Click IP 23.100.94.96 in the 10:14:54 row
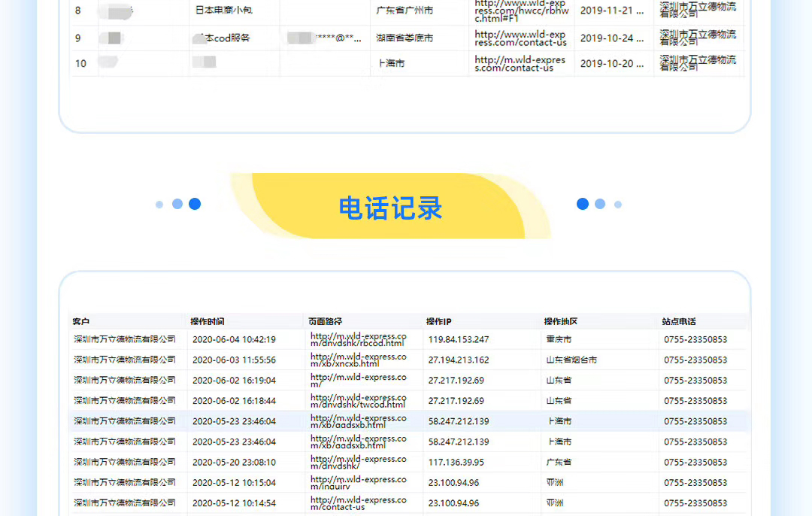This screenshot has width=812, height=516. [x=453, y=503]
